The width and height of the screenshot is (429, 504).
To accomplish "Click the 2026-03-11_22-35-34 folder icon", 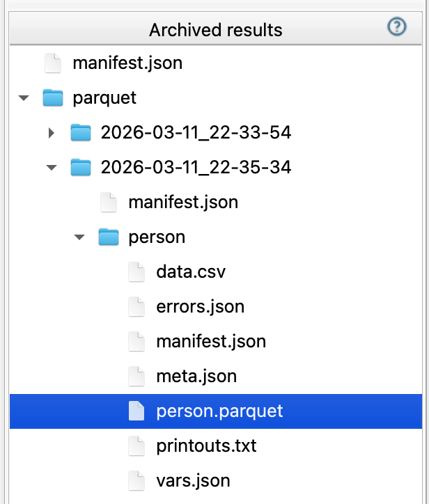I will (81, 167).
